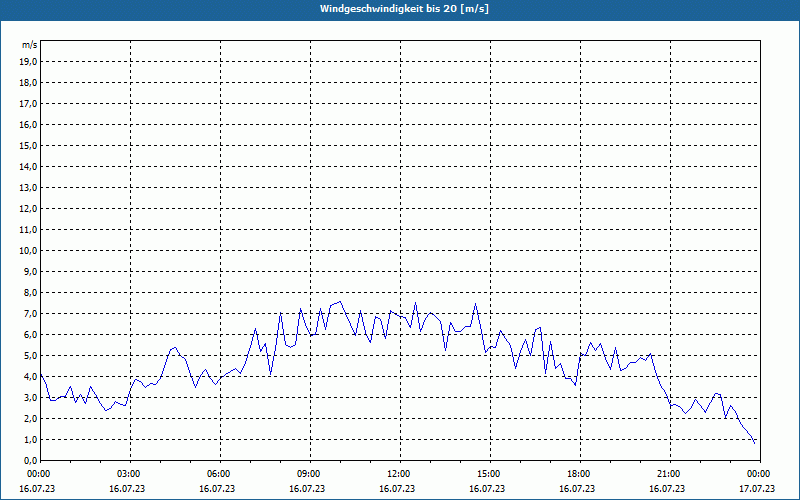The width and height of the screenshot is (800, 500).
Task: Click the 17,0 y-axis label
Action: pos(28,104)
